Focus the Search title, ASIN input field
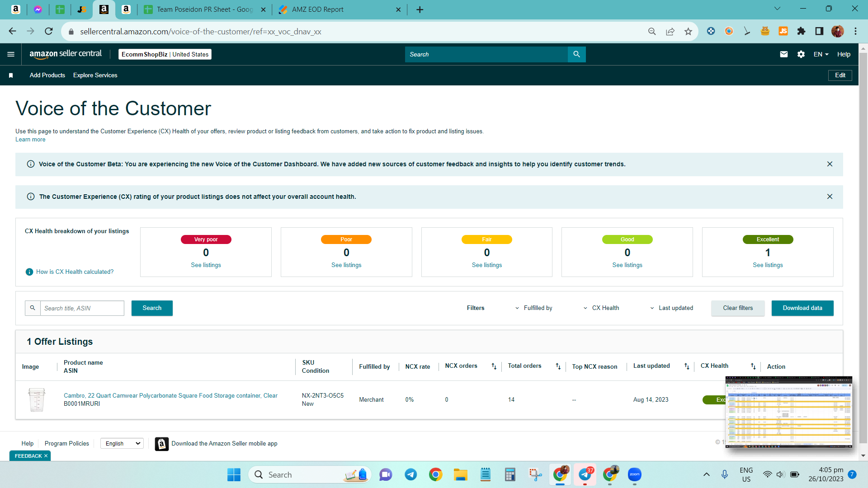The height and width of the screenshot is (488, 868). [82, 308]
